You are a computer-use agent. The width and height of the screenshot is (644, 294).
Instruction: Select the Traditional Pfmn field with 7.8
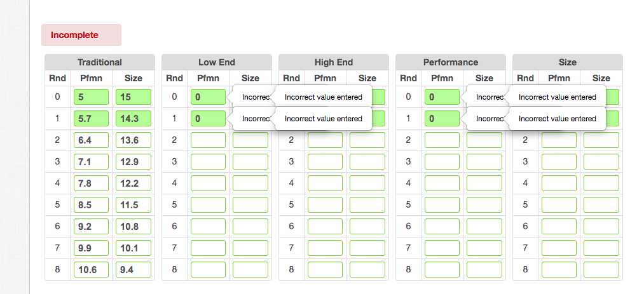pos(91,184)
